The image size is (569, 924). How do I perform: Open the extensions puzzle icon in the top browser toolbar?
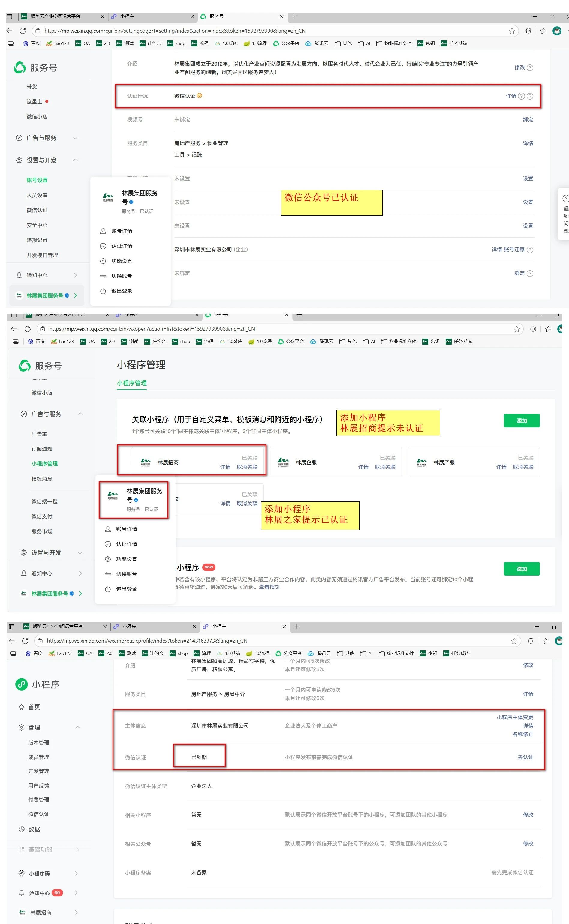[x=528, y=31]
